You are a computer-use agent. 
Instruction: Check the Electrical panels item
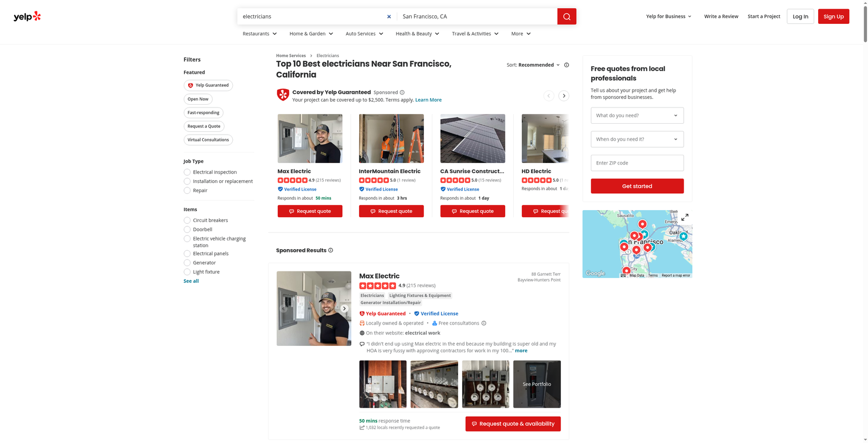187,254
